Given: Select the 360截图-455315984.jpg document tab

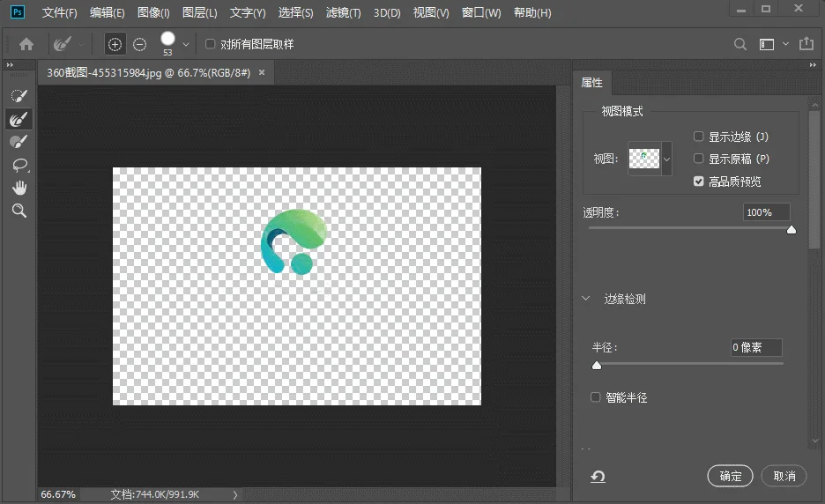Looking at the screenshot, I should [149, 72].
